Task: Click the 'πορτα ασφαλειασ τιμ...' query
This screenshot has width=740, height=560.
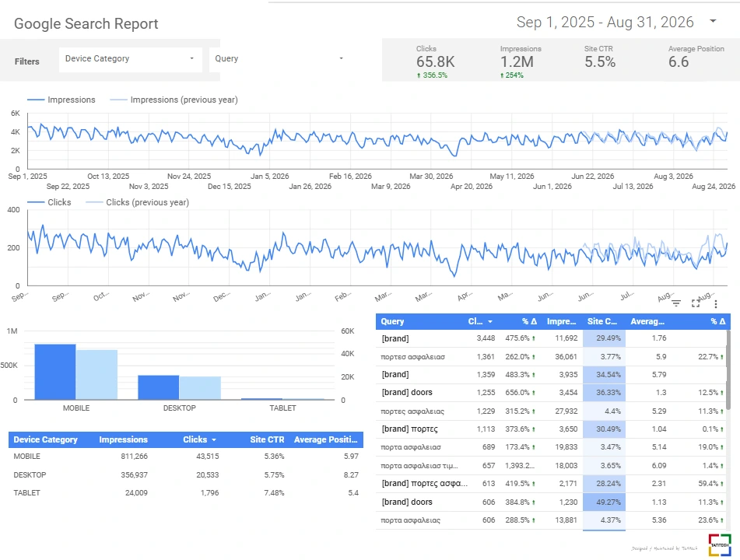Action: pyautogui.click(x=419, y=466)
